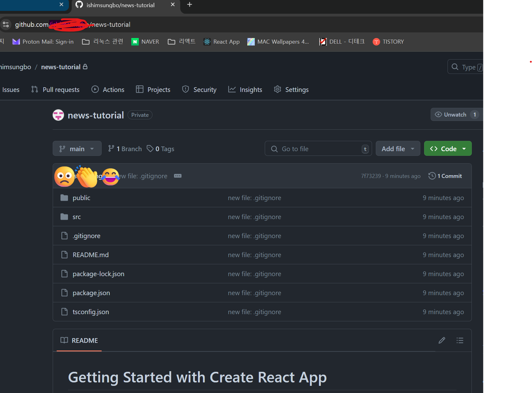Screen dimensions: 532x393
Task: Open the .gitignore file
Action: [x=86, y=236]
